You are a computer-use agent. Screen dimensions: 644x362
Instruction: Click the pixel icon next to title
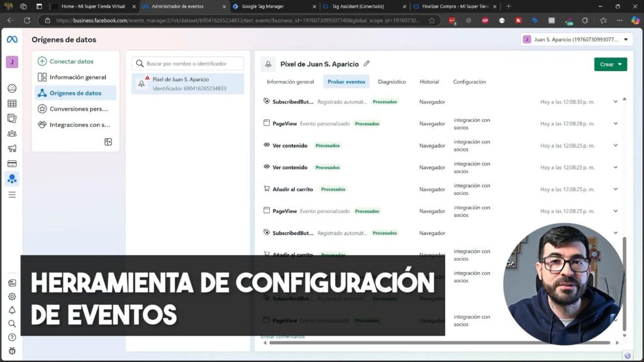pos(268,64)
